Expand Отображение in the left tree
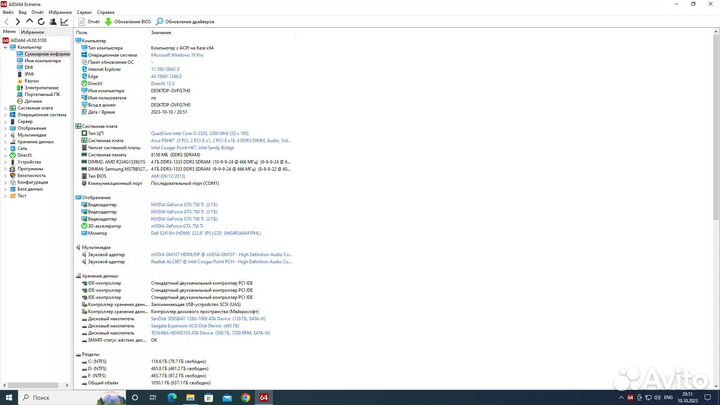The height and width of the screenshot is (405, 720). [x=6, y=128]
